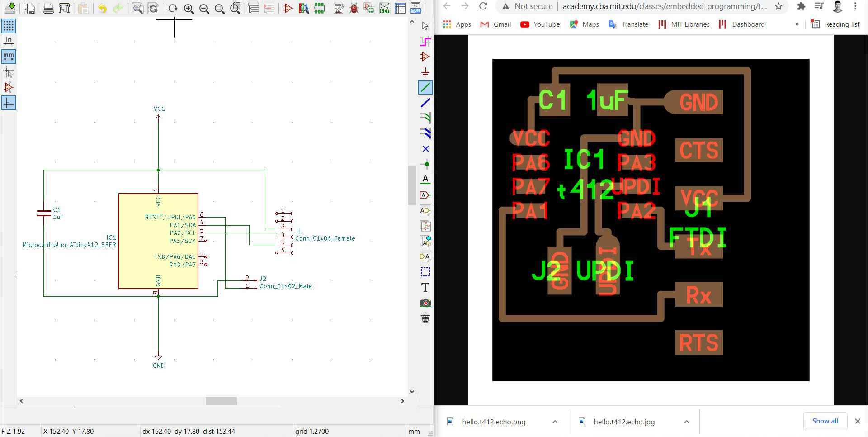The height and width of the screenshot is (437, 868).
Task: Click the hello.t412.echo PCB image
Action: [x=651, y=220]
